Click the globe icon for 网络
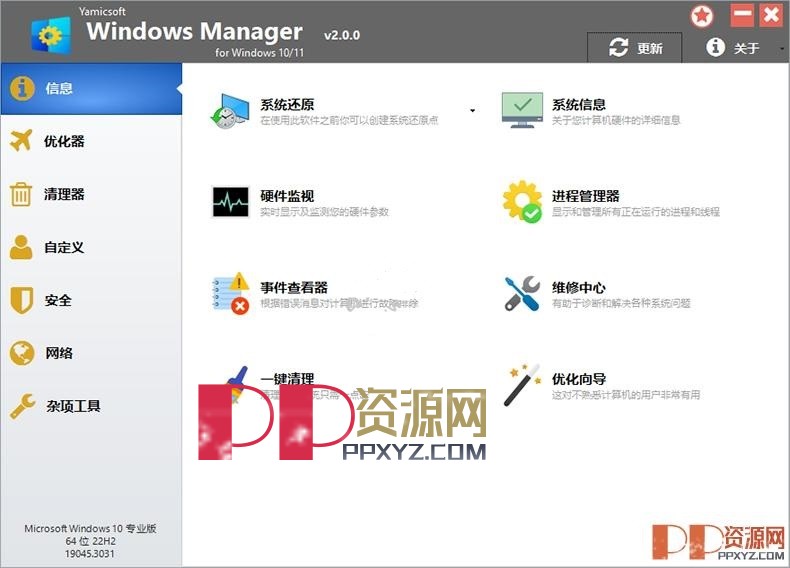790x568 pixels. coord(22,353)
